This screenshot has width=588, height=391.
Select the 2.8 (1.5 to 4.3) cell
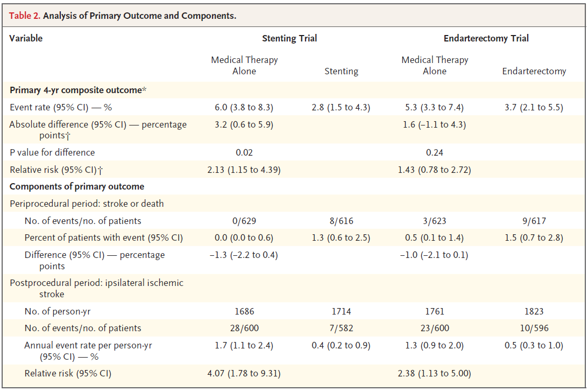pos(341,107)
